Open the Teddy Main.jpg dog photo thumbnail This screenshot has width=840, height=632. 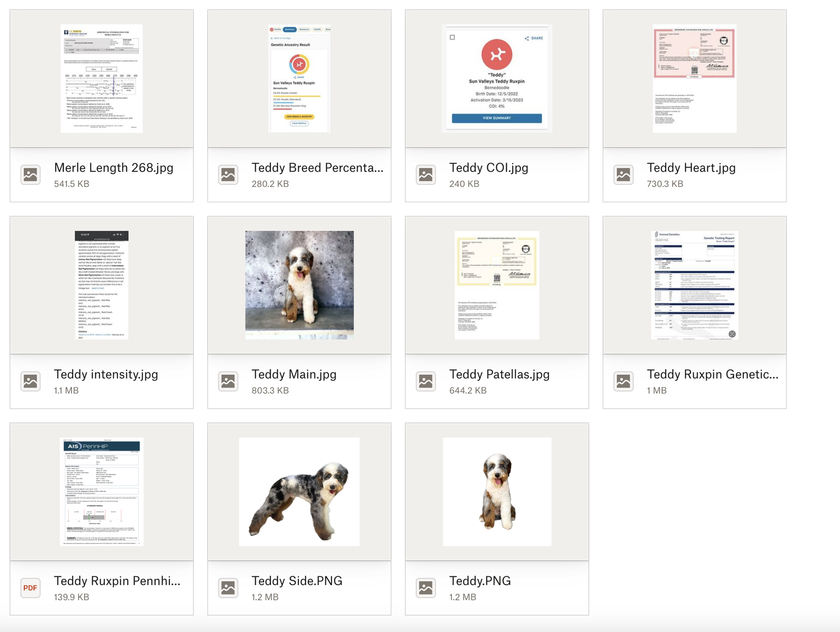(299, 285)
